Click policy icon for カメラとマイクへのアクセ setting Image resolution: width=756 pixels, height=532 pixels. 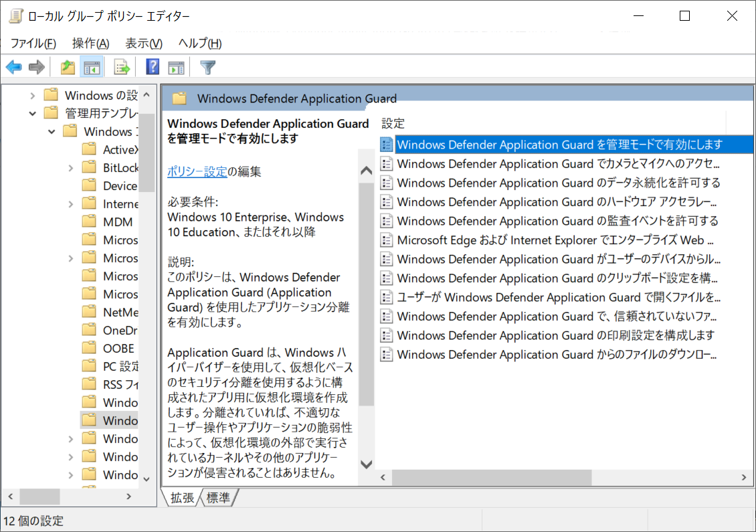(x=386, y=163)
